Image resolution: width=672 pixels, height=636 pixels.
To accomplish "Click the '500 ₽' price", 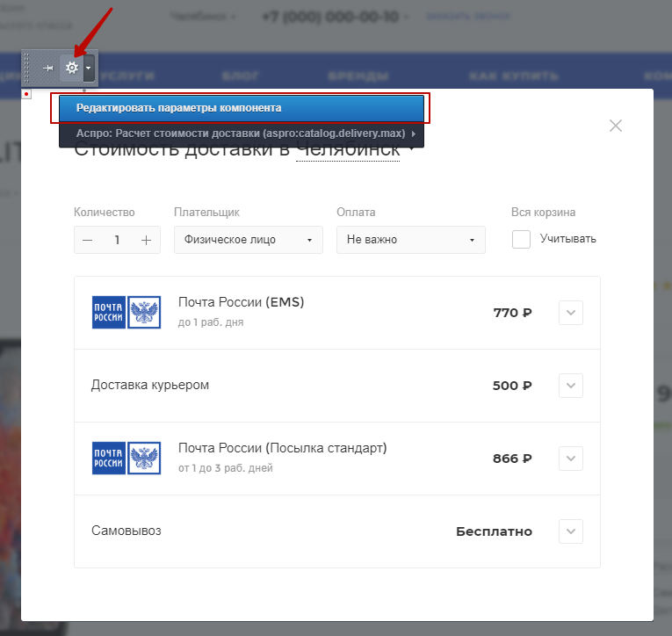I will click(x=512, y=386).
